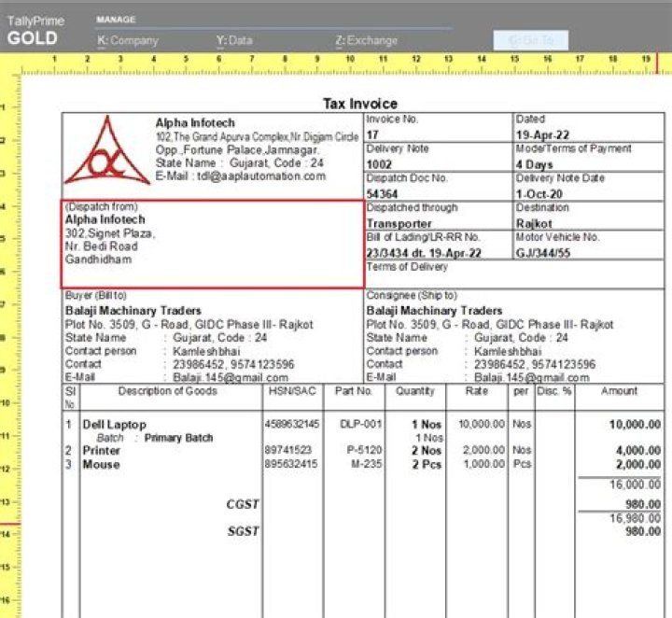
Task: Click the Alpha Infotech company logo
Action: (107, 151)
